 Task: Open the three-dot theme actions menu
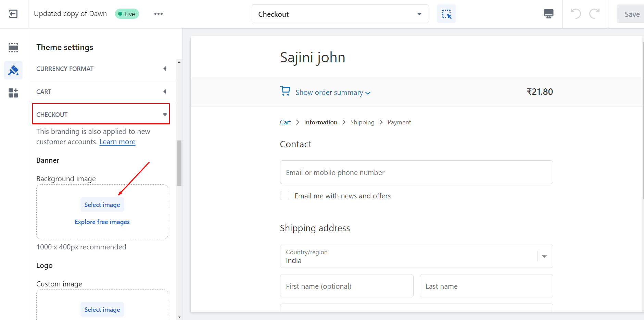[x=158, y=14]
